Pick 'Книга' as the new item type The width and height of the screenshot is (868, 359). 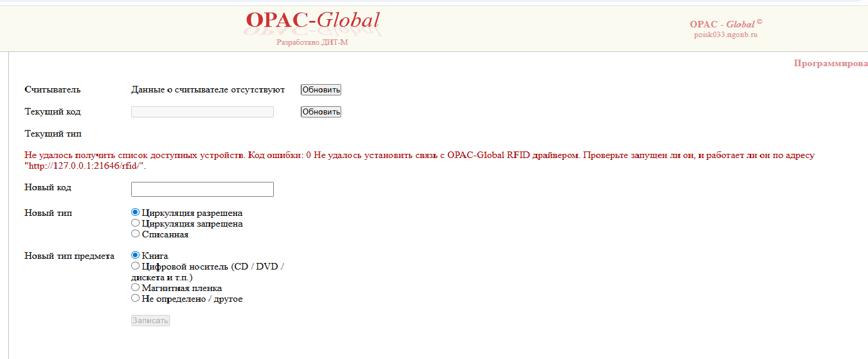tap(135, 255)
